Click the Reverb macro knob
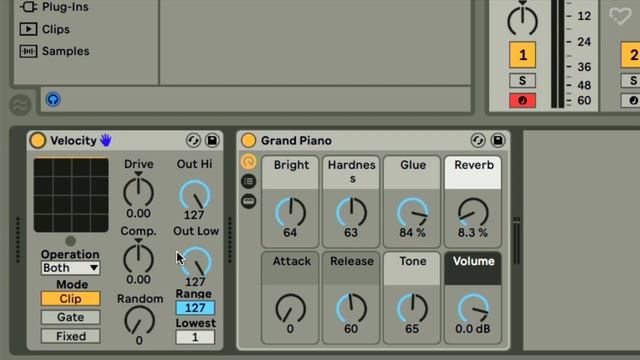This screenshot has height=360, width=640. pos(473,212)
